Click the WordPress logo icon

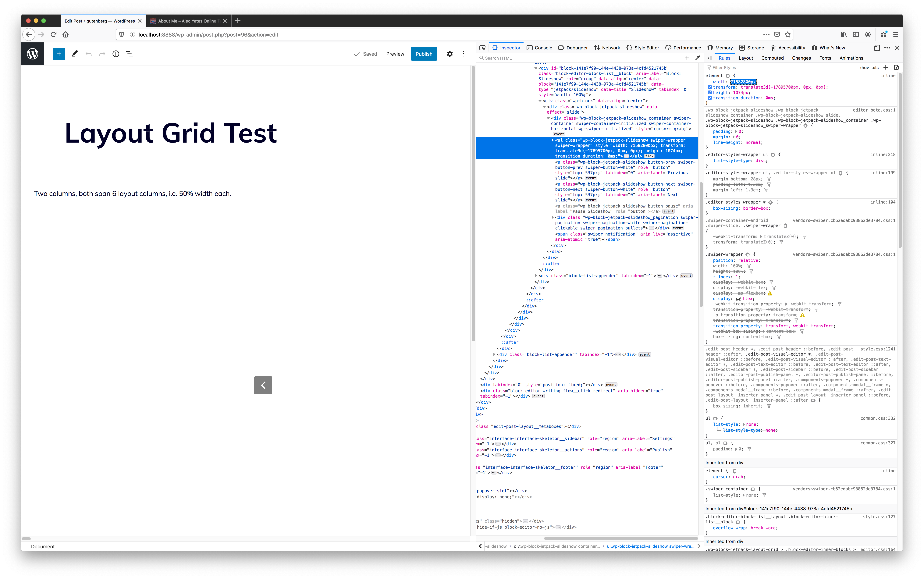[x=33, y=54]
